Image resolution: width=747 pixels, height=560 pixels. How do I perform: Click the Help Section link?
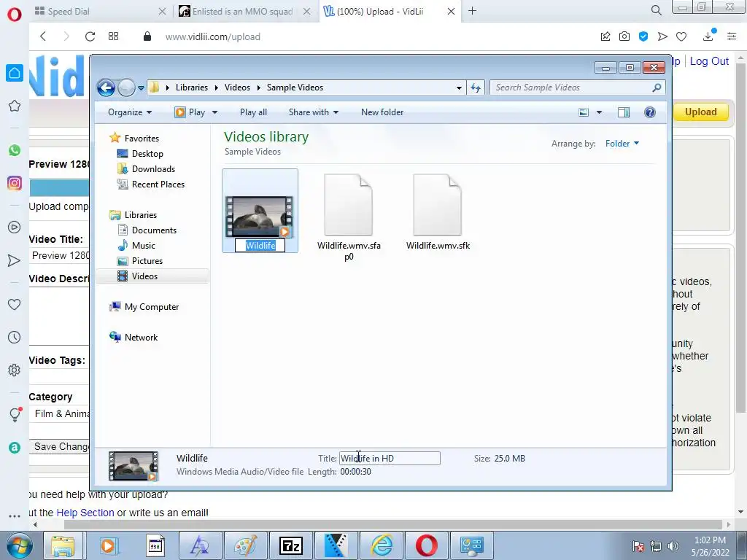(x=85, y=513)
